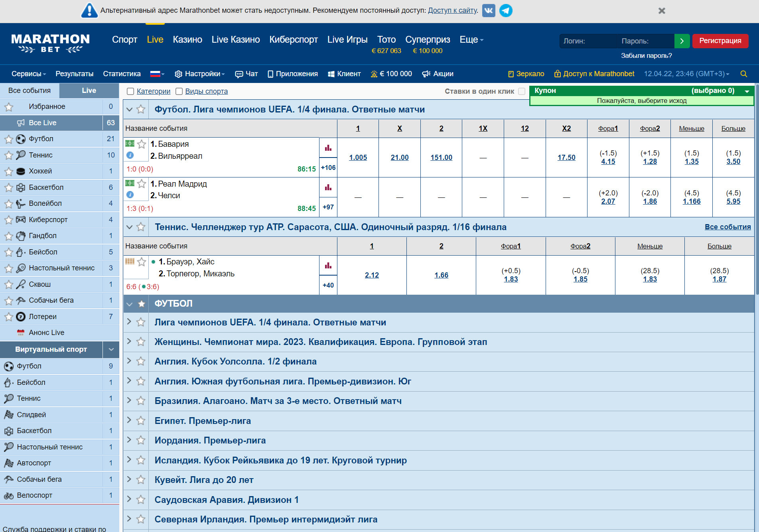The width and height of the screenshot is (759, 532).
Task: Open the Настройки settings dropdown
Action: (200, 74)
